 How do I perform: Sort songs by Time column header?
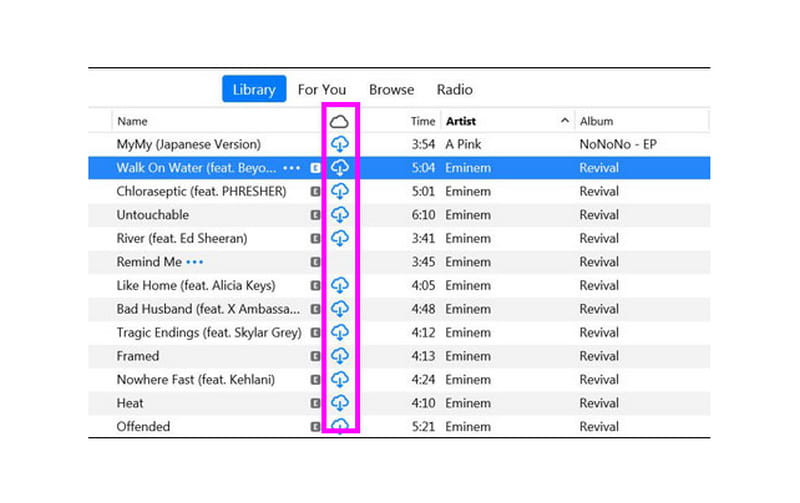click(x=423, y=121)
